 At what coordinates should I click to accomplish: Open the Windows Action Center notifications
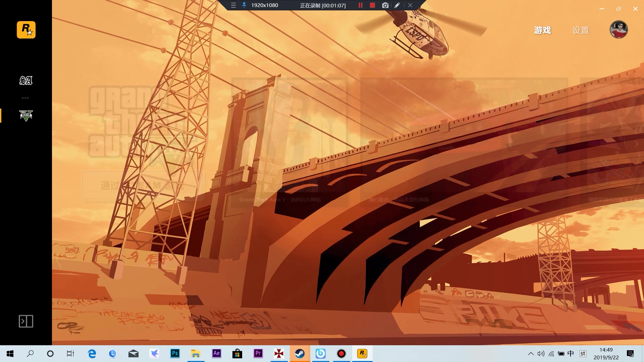630,354
